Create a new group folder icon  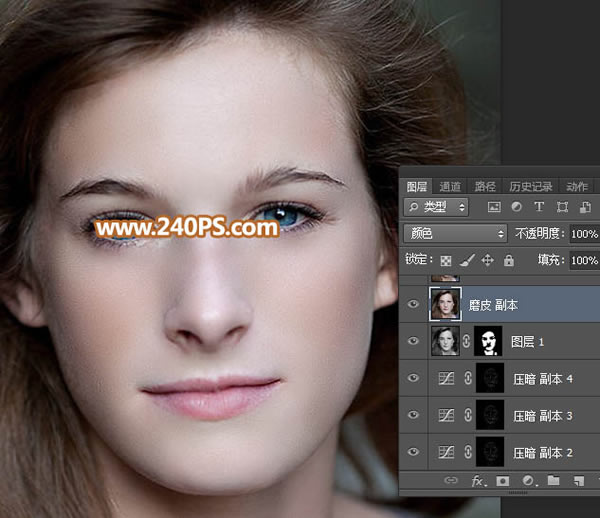click(553, 480)
